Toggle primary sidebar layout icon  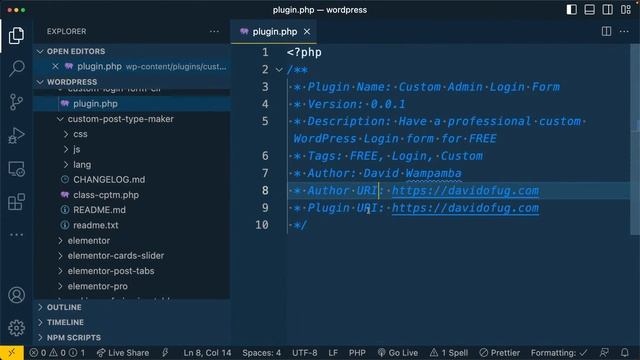tap(571, 10)
